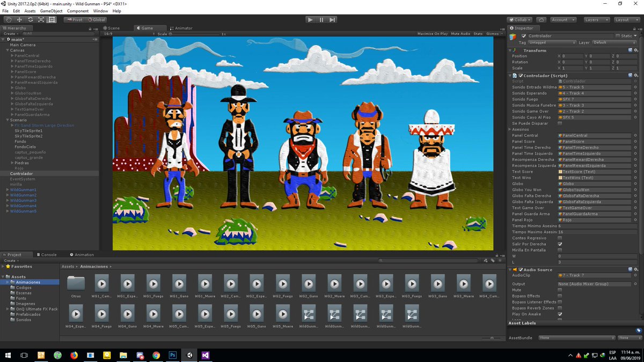The image size is (644, 362).
Task: Disable the Controlador (Script) component checkbox
Action: point(521,76)
